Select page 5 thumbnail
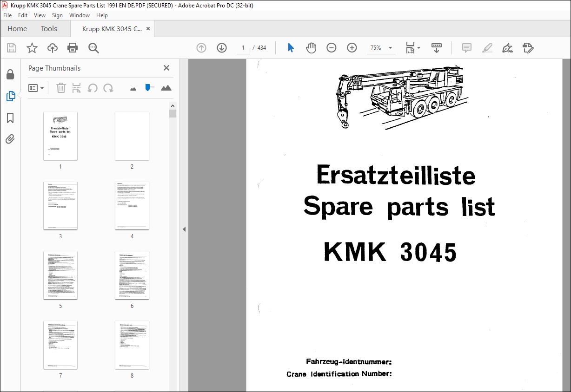This screenshot has width=571, height=392. (x=60, y=275)
